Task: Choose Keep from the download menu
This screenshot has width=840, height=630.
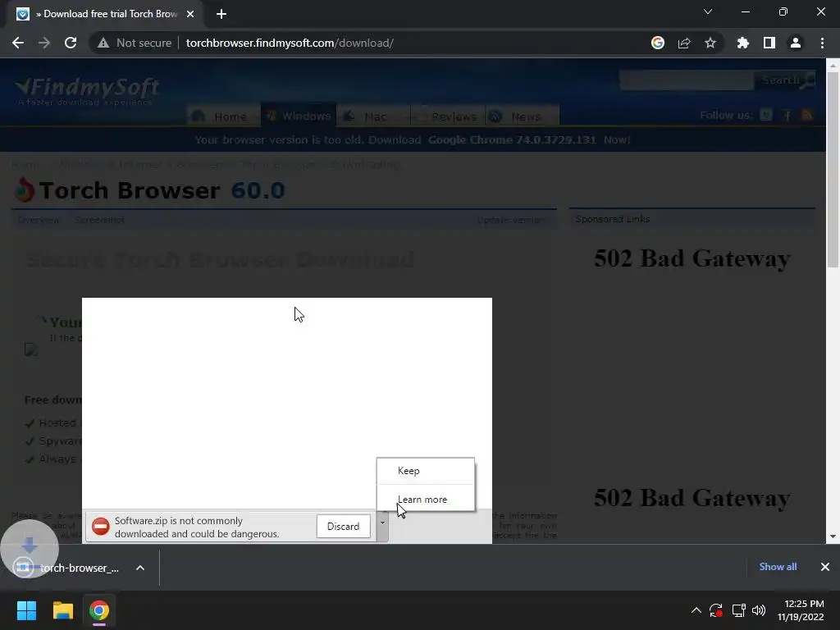Action: point(426,471)
